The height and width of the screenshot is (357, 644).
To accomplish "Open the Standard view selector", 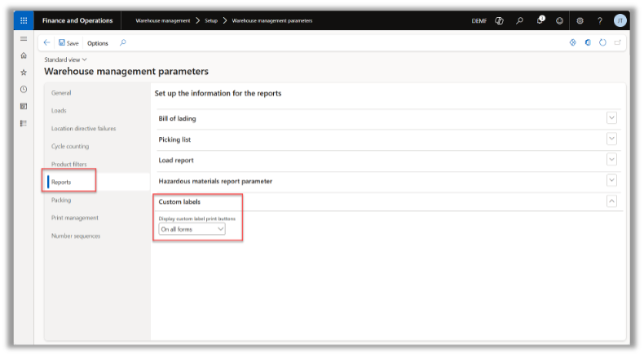I will [66, 59].
